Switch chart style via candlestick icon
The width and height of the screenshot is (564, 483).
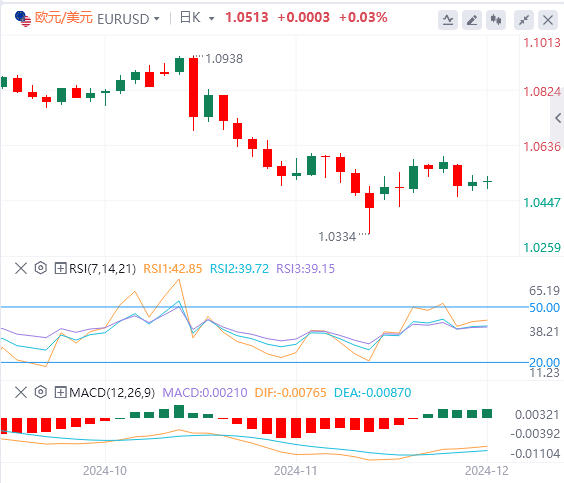click(x=496, y=19)
